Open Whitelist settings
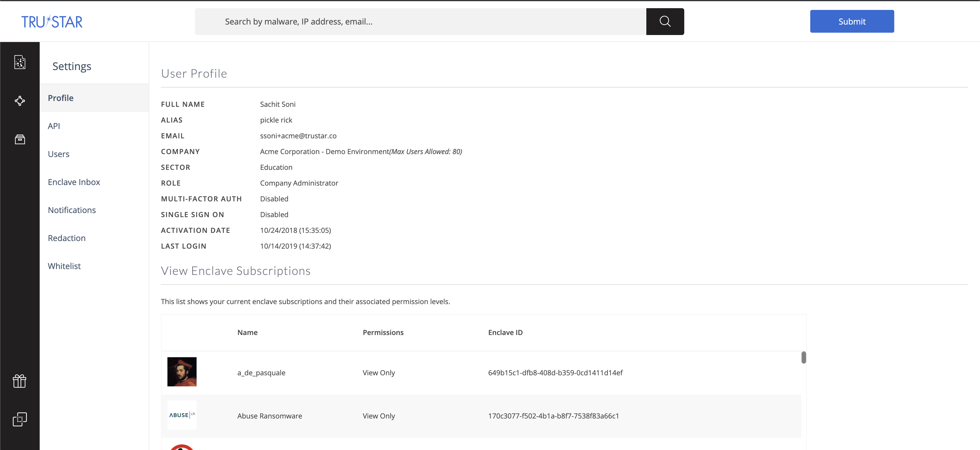Image resolution: width=980 pixels, height=450 pixels. point(94,266)
